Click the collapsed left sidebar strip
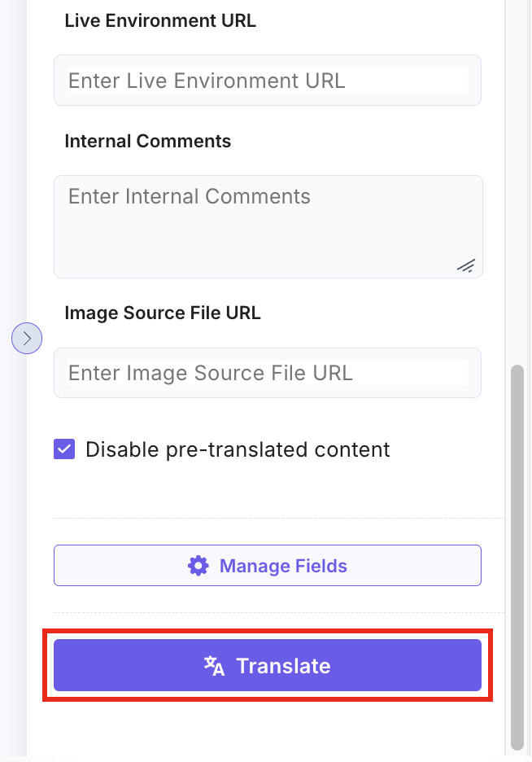532x762 pixels. coord(12,529)
